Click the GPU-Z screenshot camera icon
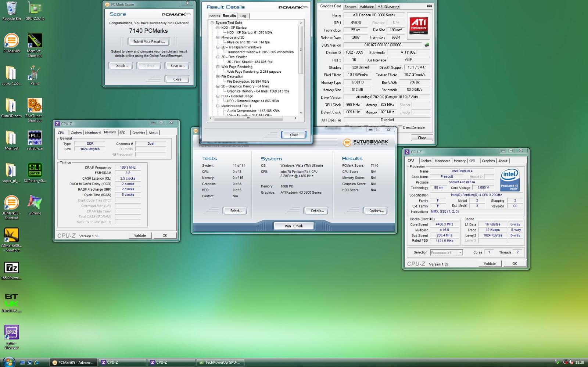 429,6
